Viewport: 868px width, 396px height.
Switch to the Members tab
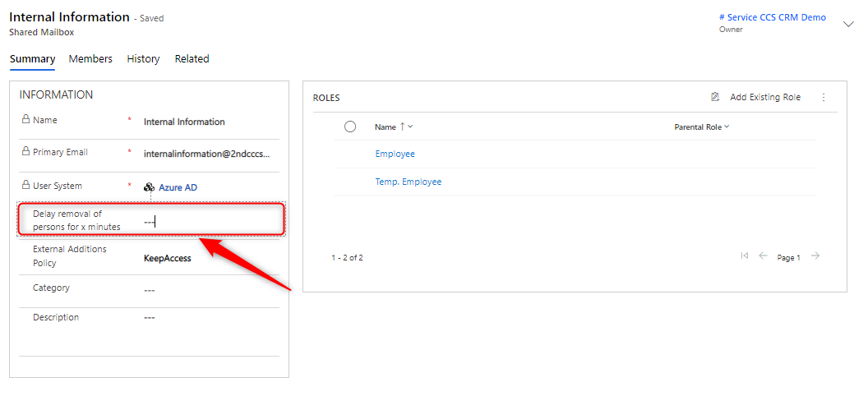point(90,59)
